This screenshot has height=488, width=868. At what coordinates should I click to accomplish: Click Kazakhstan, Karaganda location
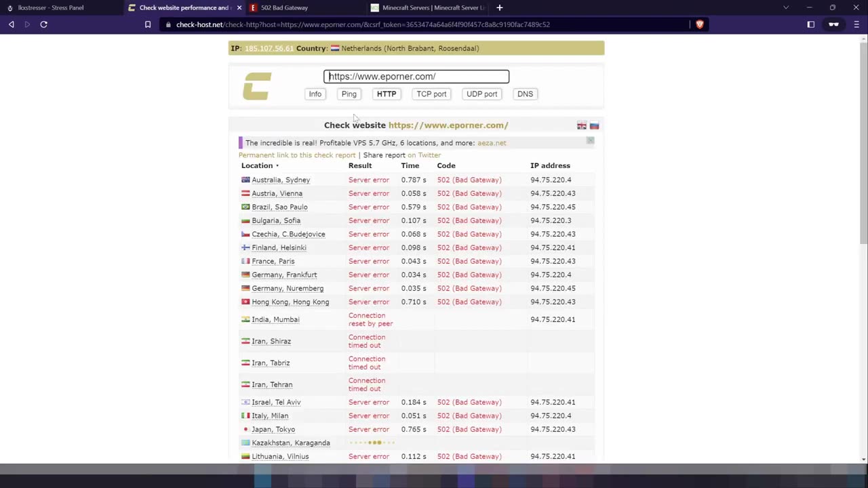click(291, 443)
